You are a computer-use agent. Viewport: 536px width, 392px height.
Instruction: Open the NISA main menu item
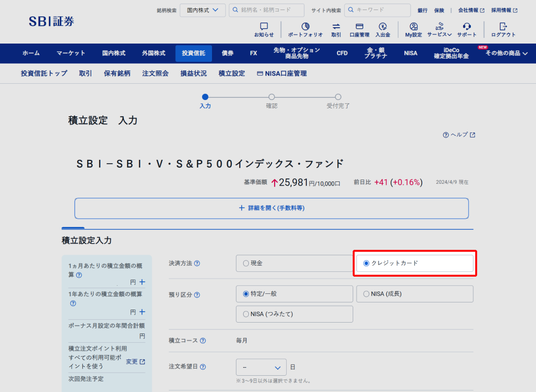411,53
